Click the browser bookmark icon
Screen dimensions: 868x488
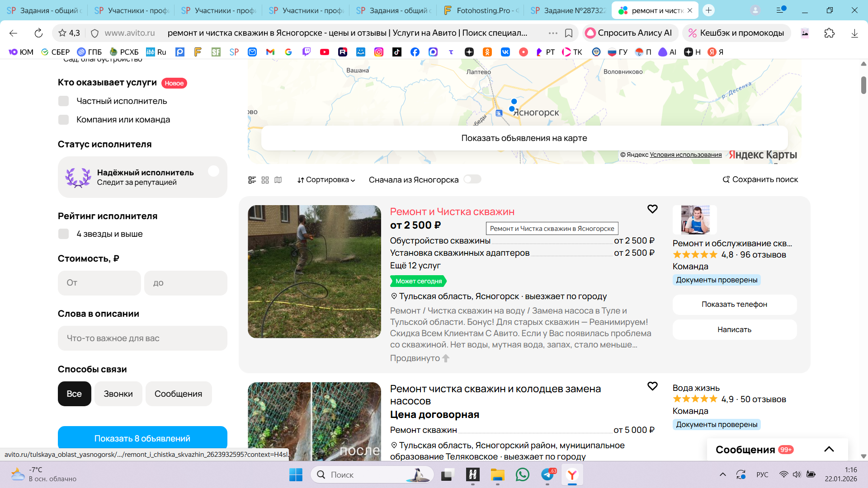coord(569,33)
